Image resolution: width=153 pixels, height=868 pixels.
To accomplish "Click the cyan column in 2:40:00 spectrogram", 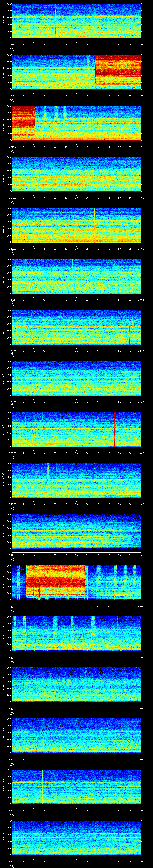I will 48,473.
